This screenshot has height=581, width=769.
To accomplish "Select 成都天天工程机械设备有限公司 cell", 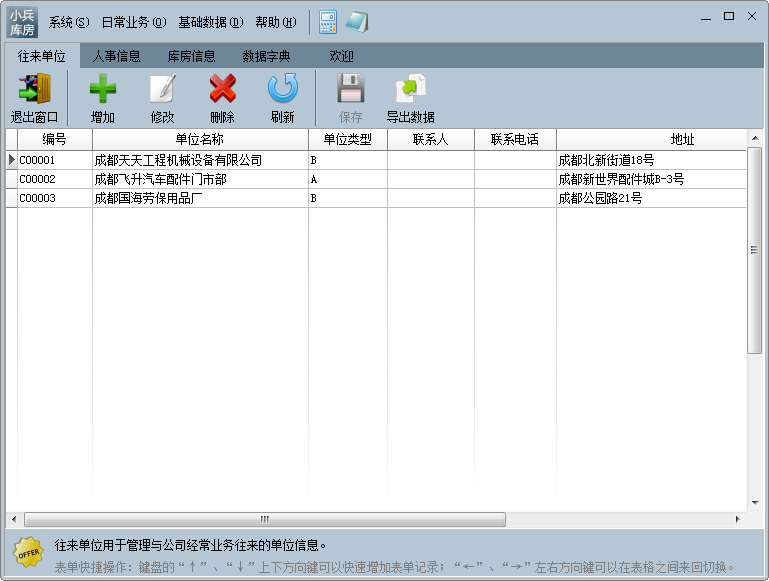I will (x=200, y=160).
